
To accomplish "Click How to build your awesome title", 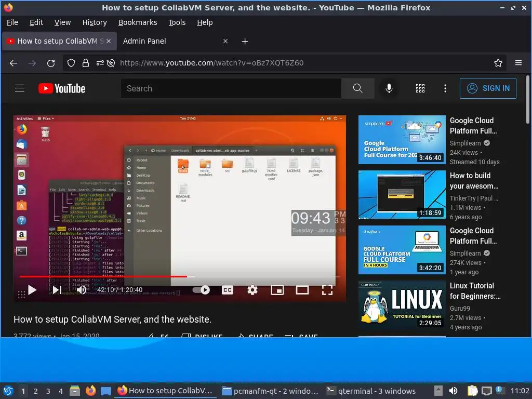I will pyautogui.click(x=474, y=181).
